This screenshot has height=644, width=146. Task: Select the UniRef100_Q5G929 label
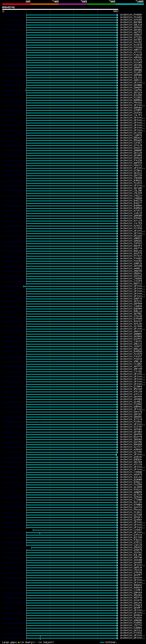(x=131, y=548)
